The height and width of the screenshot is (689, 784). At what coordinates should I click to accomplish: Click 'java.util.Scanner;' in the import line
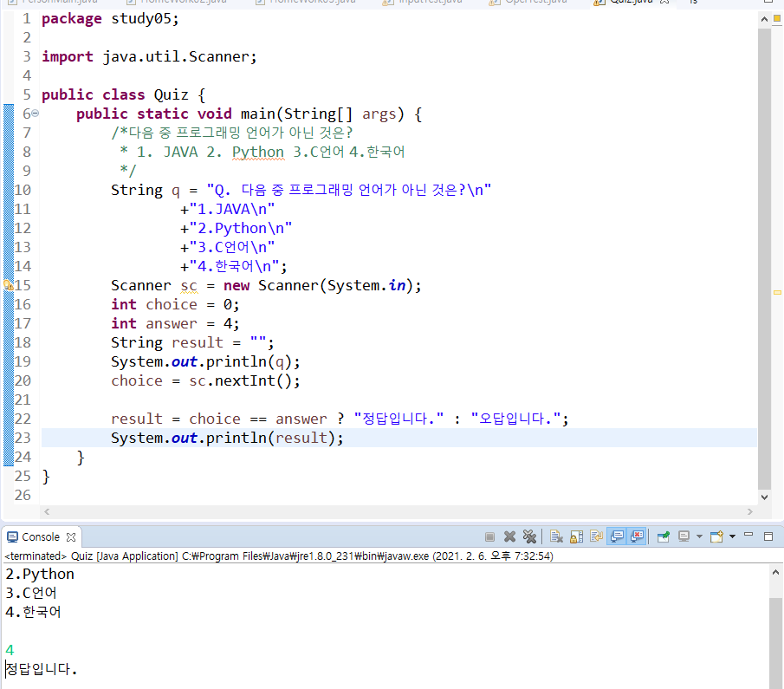click(x=179, y=56)
